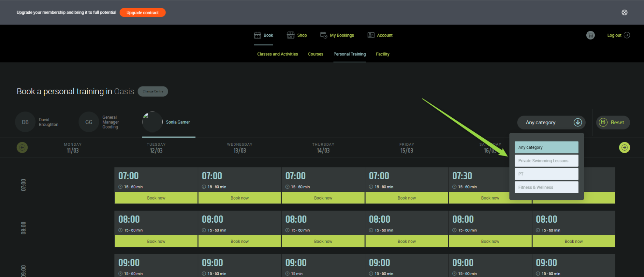
Task: Pick the PT category option
Action: (546, 174)
